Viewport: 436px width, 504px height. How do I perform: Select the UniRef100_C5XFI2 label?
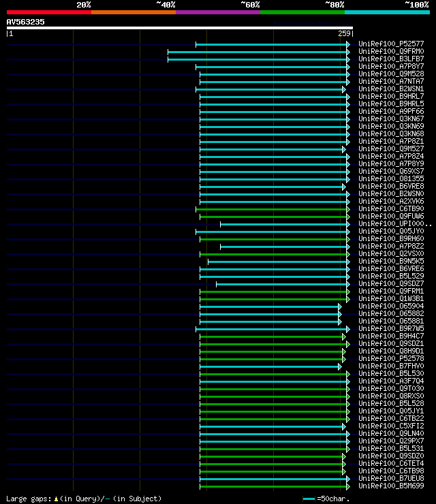pos(391,426)
